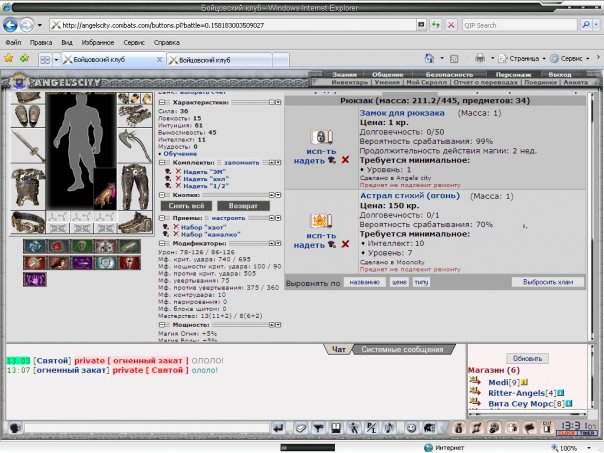
Task: Collapse the Комплекты section
Action: click(162, 163)
